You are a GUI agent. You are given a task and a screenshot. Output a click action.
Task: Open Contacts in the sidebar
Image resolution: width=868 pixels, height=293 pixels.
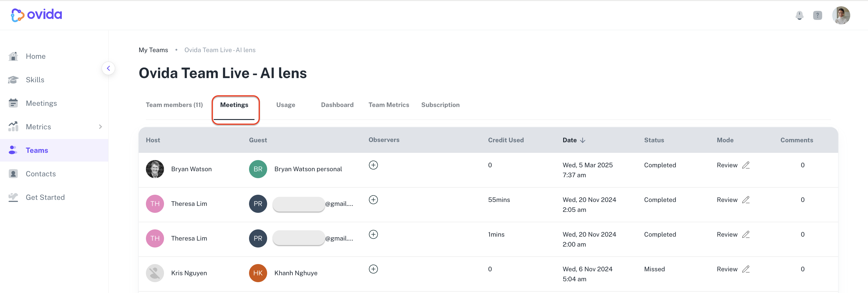click(x=54, y=174)
